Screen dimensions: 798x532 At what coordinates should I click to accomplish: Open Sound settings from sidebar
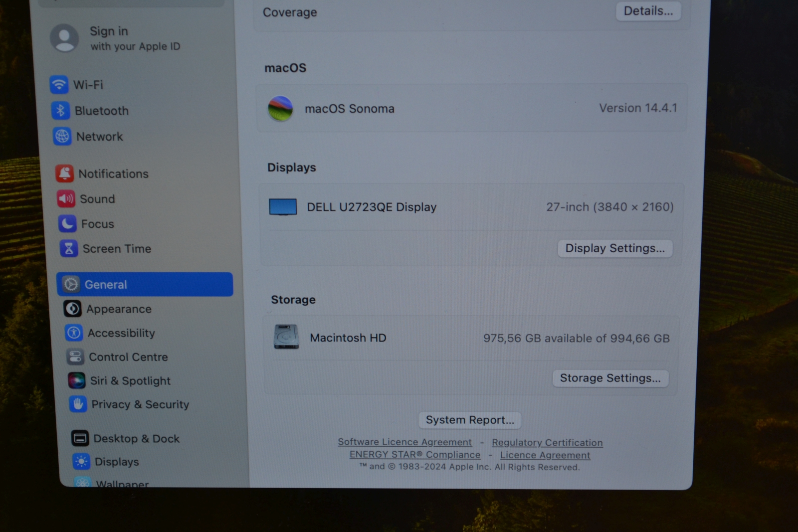pyautogui.click(x=66, y=198)
